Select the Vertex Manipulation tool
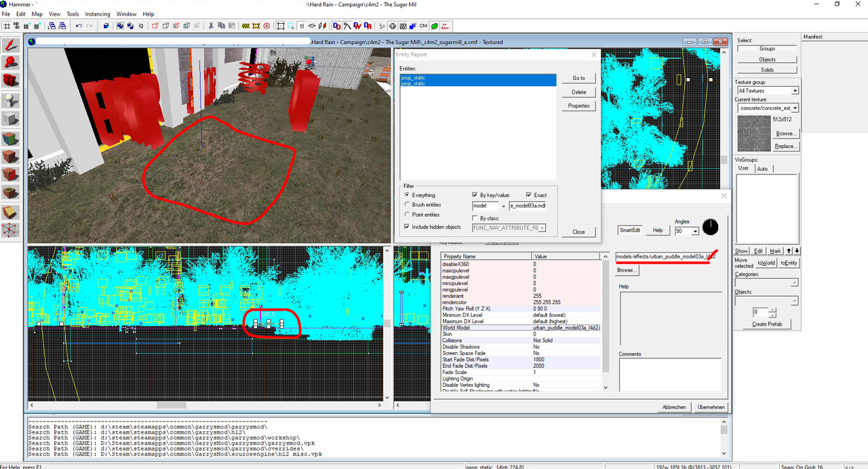 click(12, 231)
